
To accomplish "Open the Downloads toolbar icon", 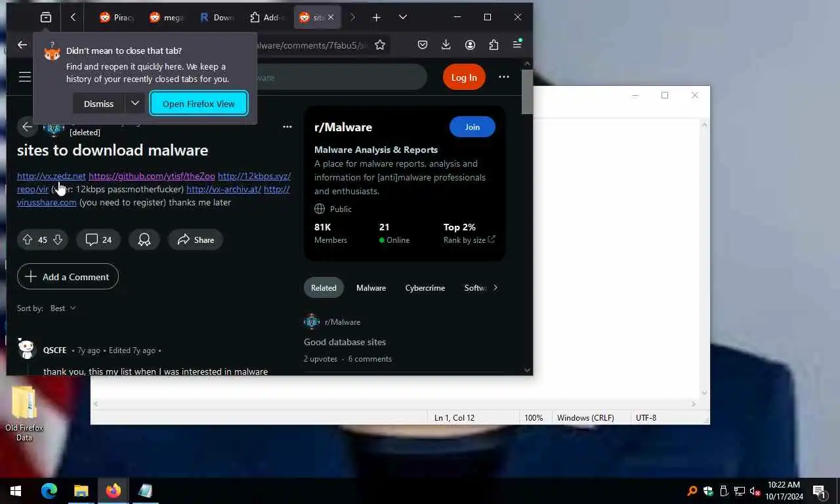I will (446, 45).
